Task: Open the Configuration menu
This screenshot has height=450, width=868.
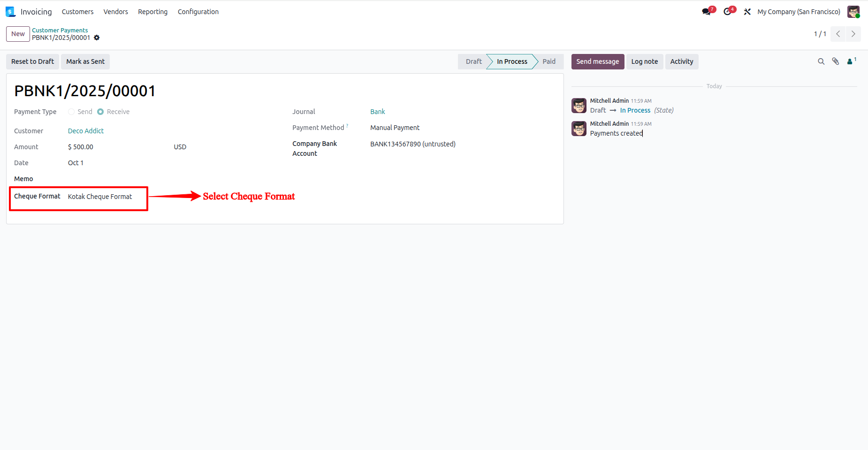Action: tap(198, 12)
